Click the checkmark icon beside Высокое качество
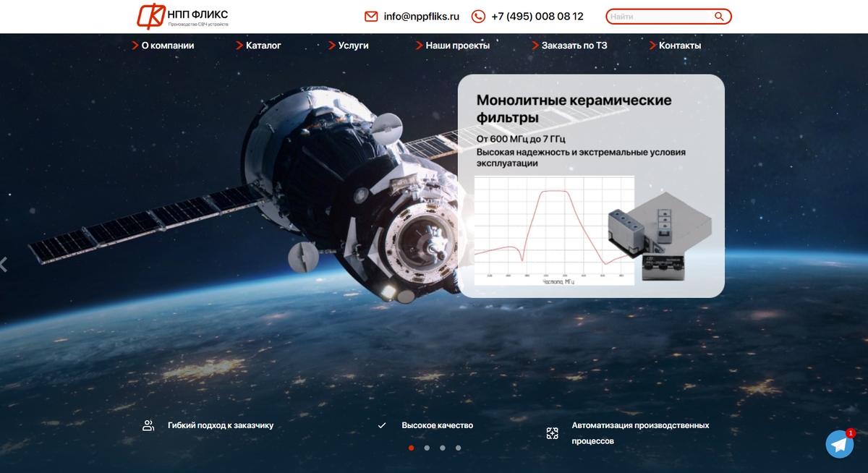This screenshot has width=868, height=473. pyautogui.click(x=382, y=425)
